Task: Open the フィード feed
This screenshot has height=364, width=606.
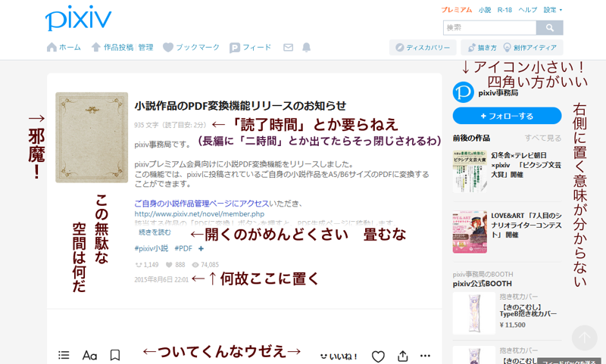Action: coord(251,48)
